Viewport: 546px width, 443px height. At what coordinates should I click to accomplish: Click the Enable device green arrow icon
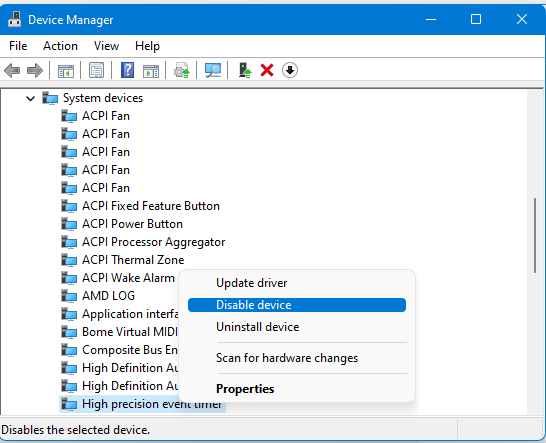click(x=245, y=70)
